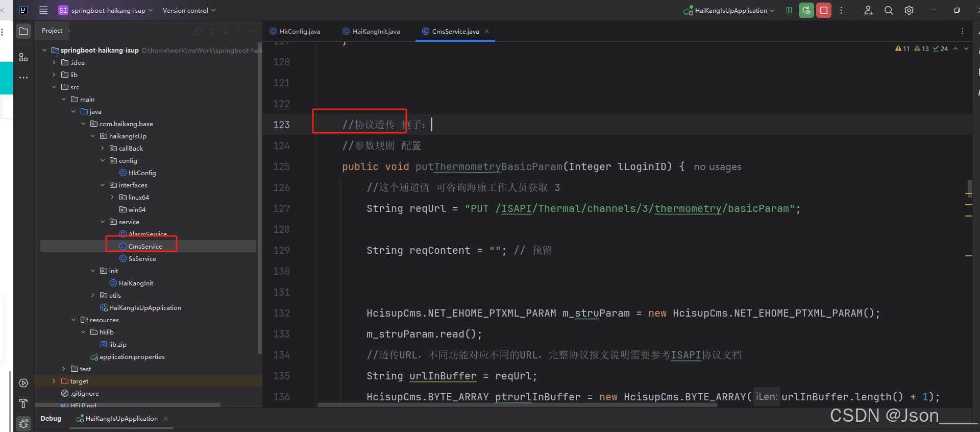Open the Run tool window icon
980x432 pixels.
[x=23, y=383]
